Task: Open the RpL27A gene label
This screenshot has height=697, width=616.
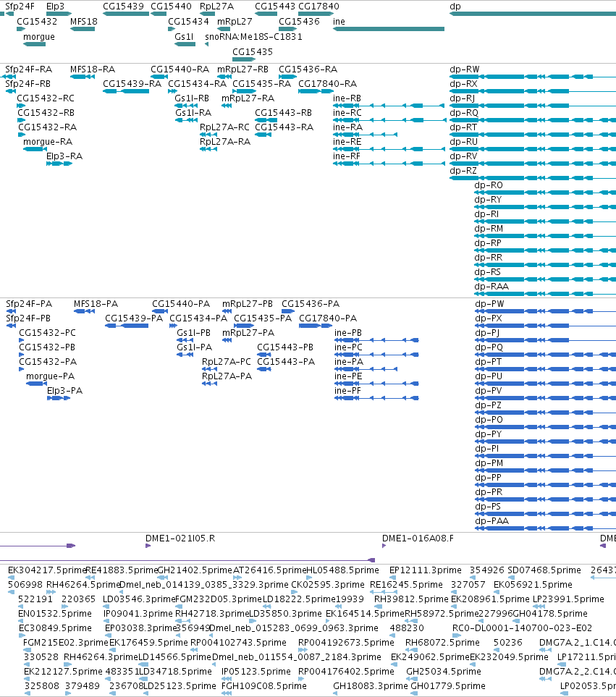Action: point(216,7)
